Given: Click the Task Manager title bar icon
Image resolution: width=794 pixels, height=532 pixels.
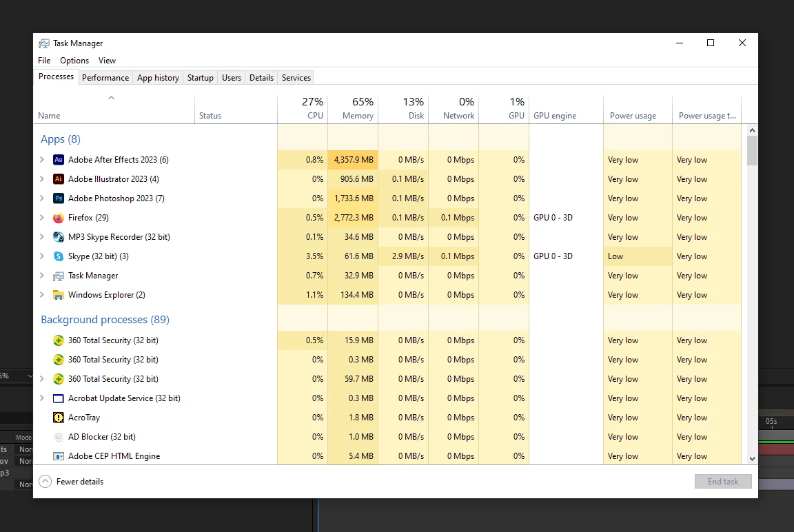Looking at the screenshot, I should pyautogui.click(x=44, y=43).
